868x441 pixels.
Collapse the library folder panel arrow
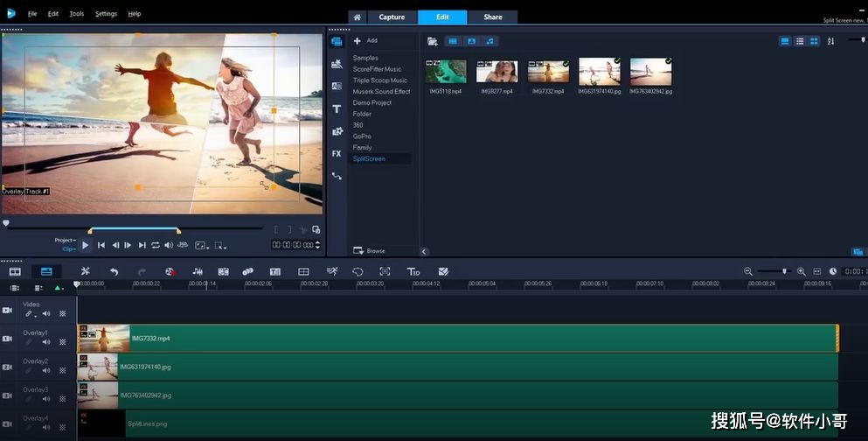pyautogui.click(x=424, y=251)
